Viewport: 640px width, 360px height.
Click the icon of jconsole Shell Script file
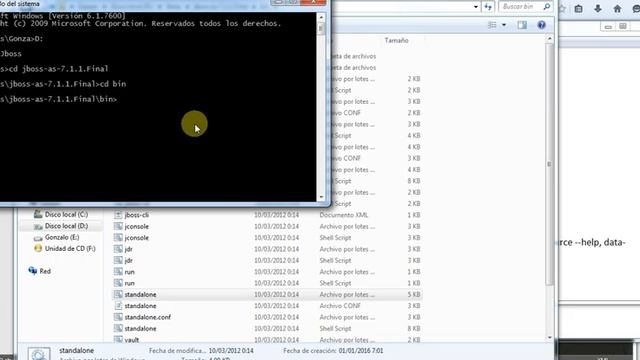coord(118,238)
